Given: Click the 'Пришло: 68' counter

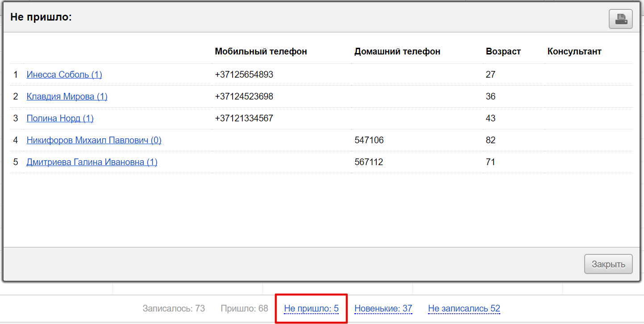Looking at the screenshot, I should pos(244,308).
